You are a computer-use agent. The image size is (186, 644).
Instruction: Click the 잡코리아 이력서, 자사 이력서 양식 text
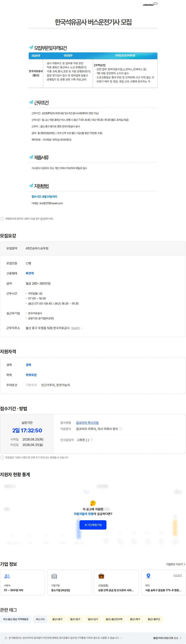(x=97, y=429)
